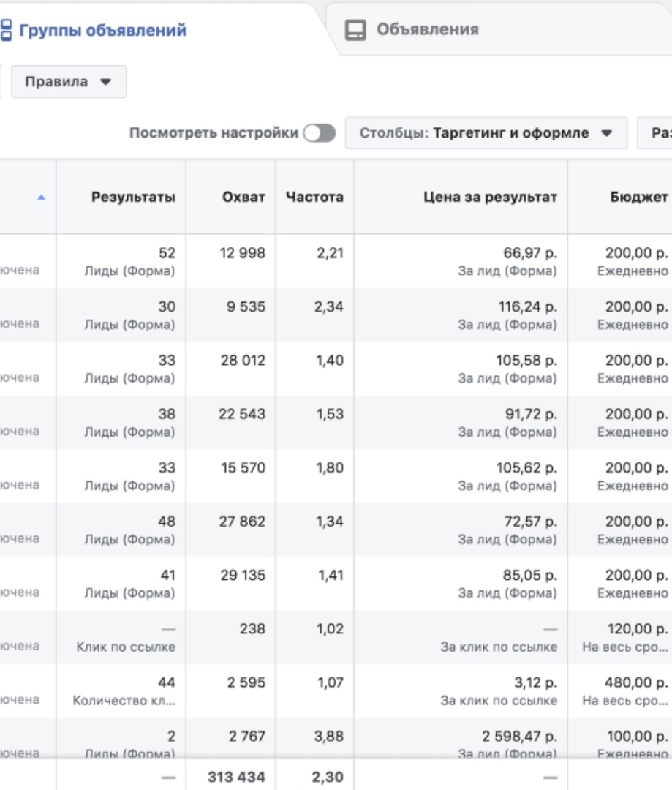The image size is (672, 790).
Task: Toggle the Посмотреть настройки switch
Action: click(x=320, y=133)
